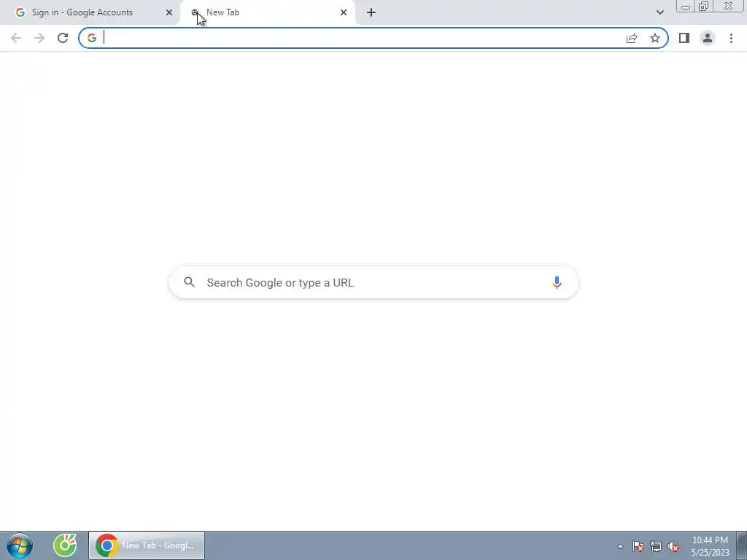747x560 pixels.
Task: Click the Show desktop strip in the taskbar
Action: coord(742,545)
